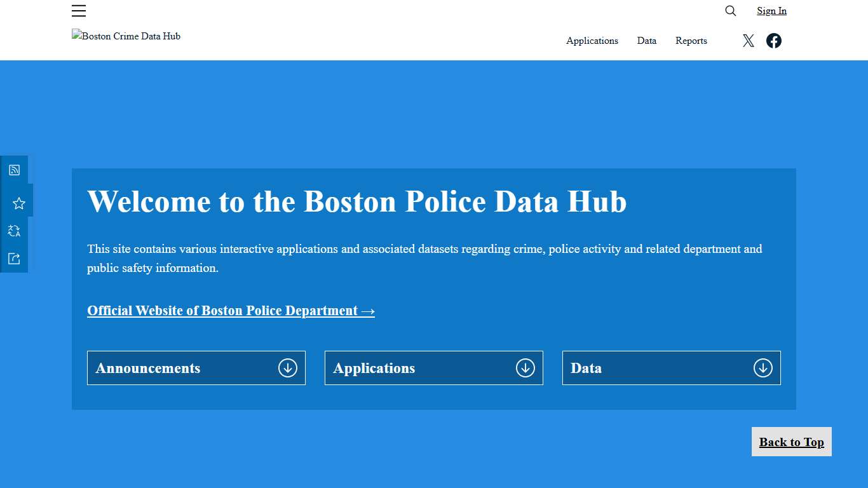The height and width of the screenshot is (488, 868).
Task: Click the Sign In link
Action: (x=771, y=11)
